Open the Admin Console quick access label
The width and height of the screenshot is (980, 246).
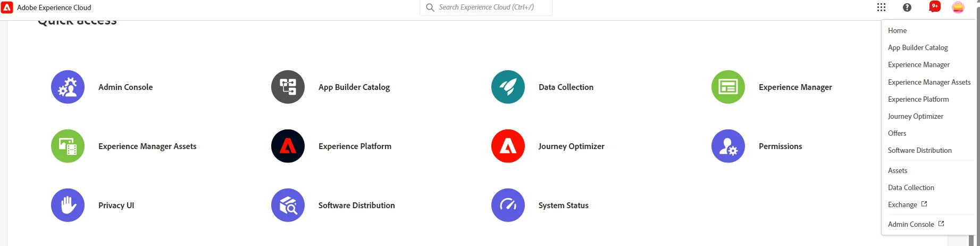[125, 87]
